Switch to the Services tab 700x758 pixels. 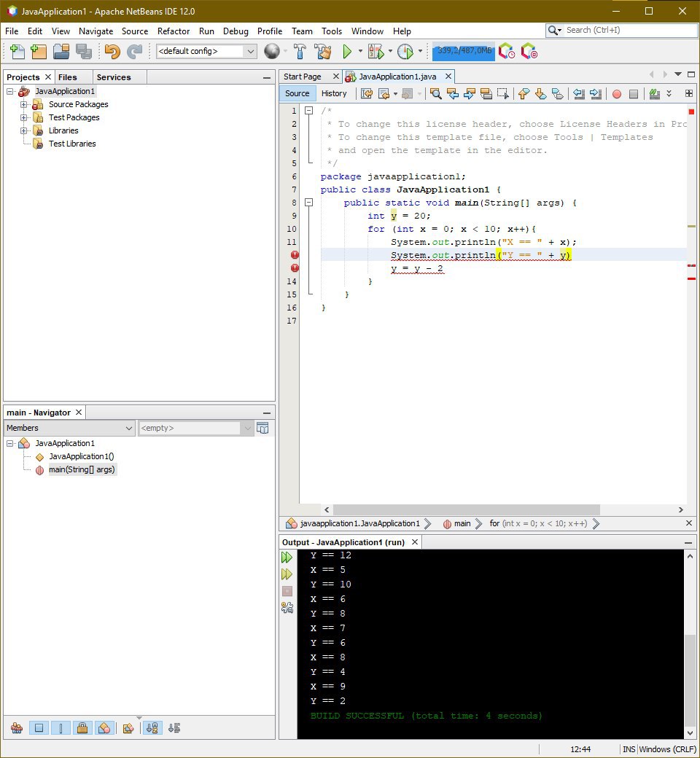114,77
